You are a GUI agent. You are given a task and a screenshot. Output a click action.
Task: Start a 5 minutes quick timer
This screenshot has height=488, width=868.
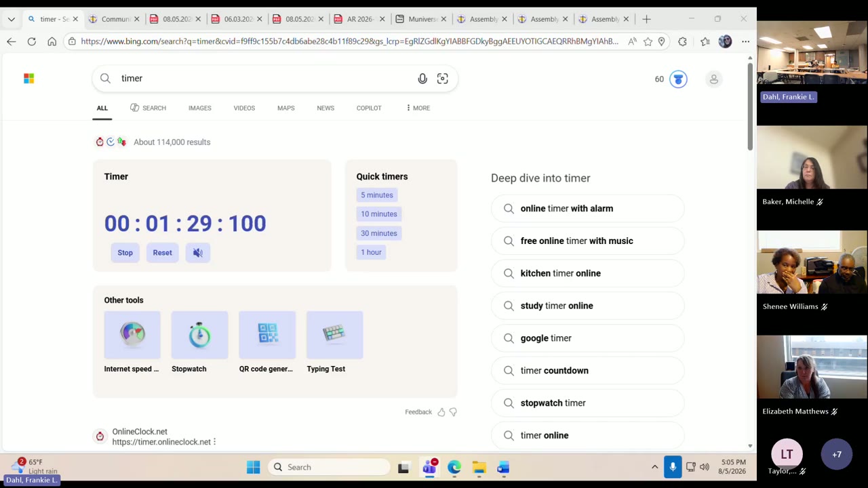tap(376, 195)
